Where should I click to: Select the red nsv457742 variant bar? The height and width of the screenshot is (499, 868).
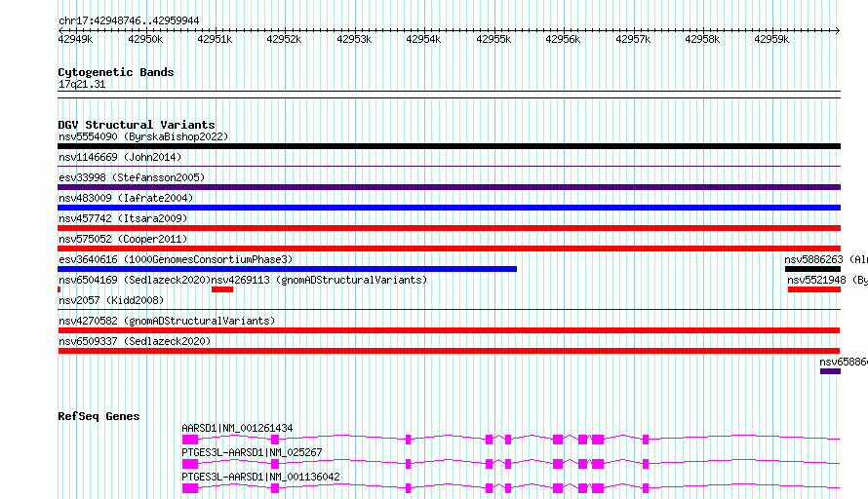[x=449, y=228]
